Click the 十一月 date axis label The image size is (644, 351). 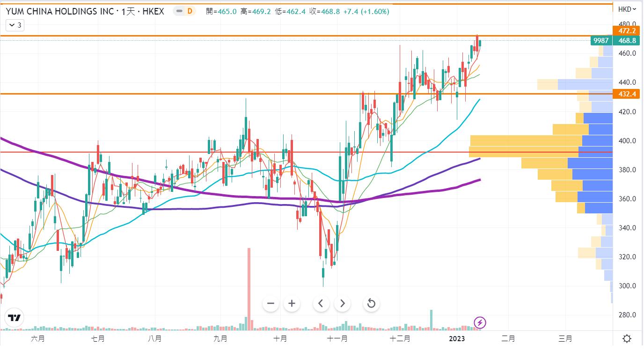pos(337,338)
